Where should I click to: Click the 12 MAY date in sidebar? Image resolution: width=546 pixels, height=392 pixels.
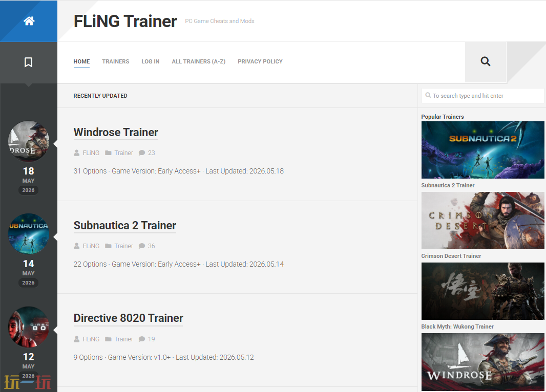[29, 361]
